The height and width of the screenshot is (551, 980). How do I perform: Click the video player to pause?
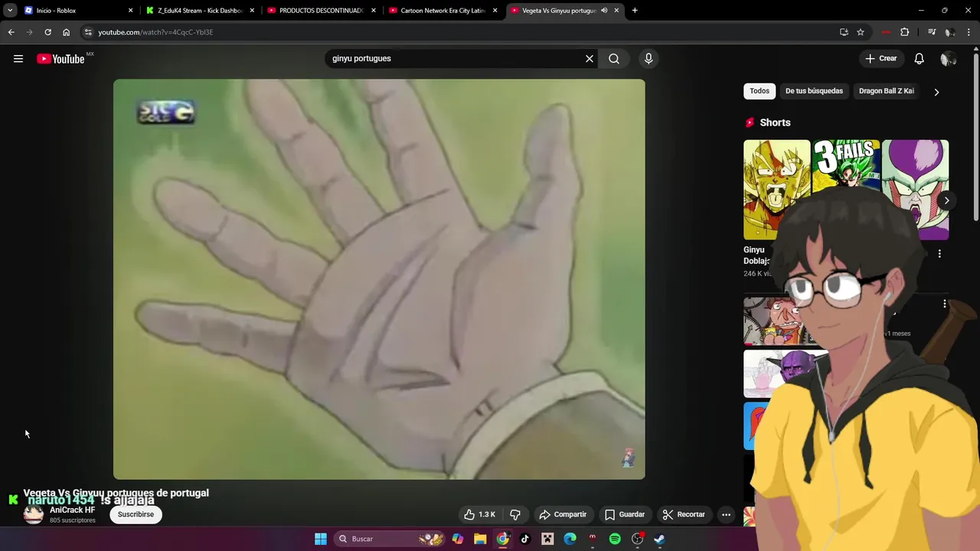pos(379,279)
